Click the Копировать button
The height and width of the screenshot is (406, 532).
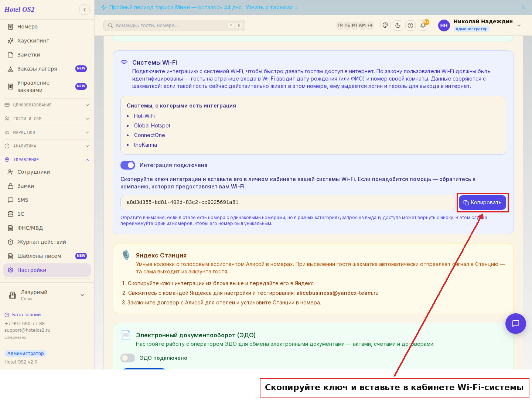pos(482,202)
